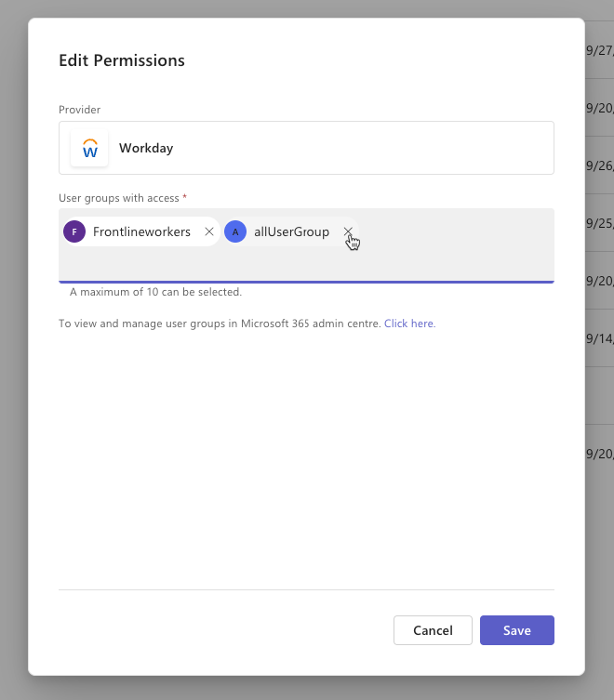Click the background row dated 9/14
The height and width of the screenshot is (700, 614).
click(599, 338)
